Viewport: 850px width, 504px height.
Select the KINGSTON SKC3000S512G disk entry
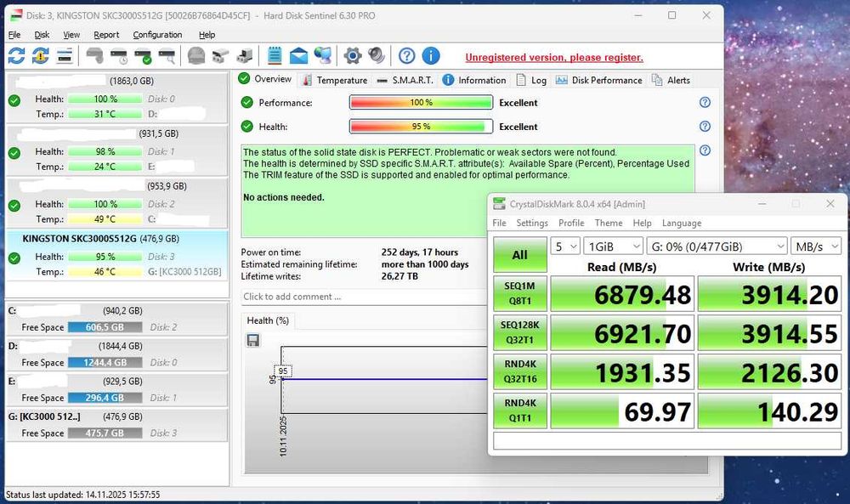pyautogui.click(x=116, y=255)
